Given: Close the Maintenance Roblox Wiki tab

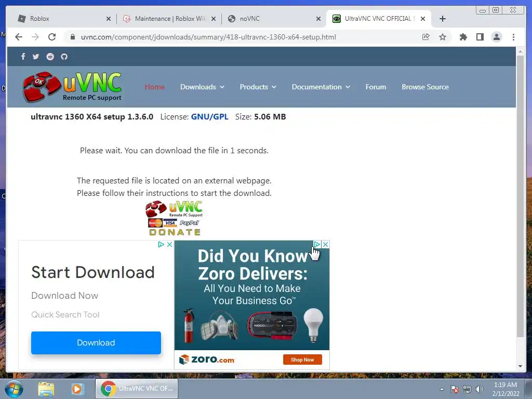Looking at the screenshot, I should point(214,19).
